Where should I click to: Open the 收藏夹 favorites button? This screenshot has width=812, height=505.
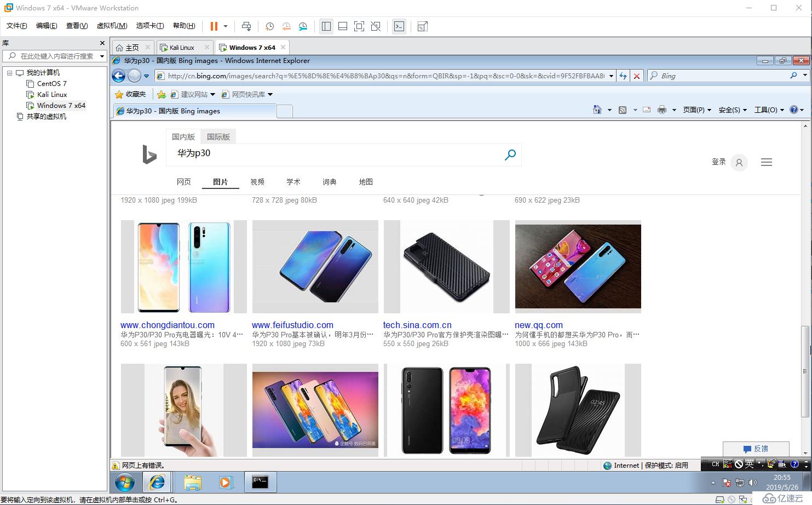pyautogui.click(x=130, y=94)
